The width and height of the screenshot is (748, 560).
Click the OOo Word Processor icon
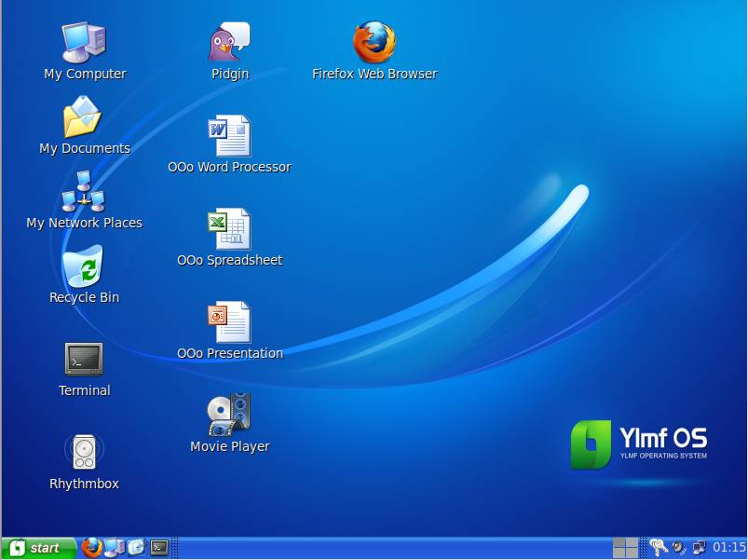[x=229, y=136]
